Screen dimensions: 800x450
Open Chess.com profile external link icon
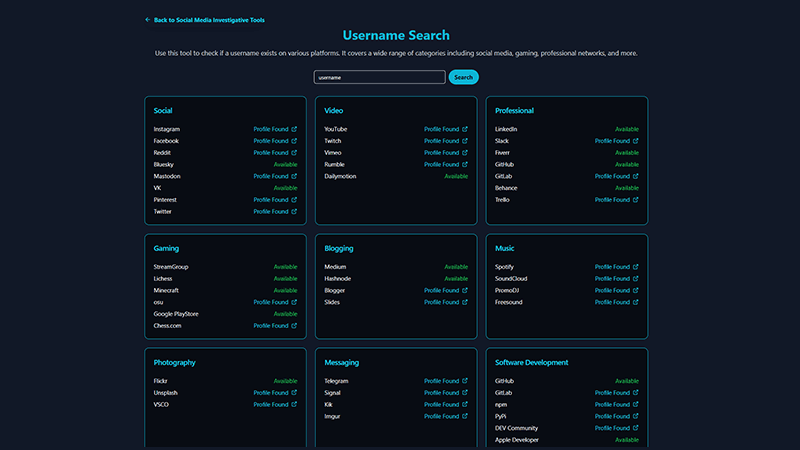(x=294, y=326)
